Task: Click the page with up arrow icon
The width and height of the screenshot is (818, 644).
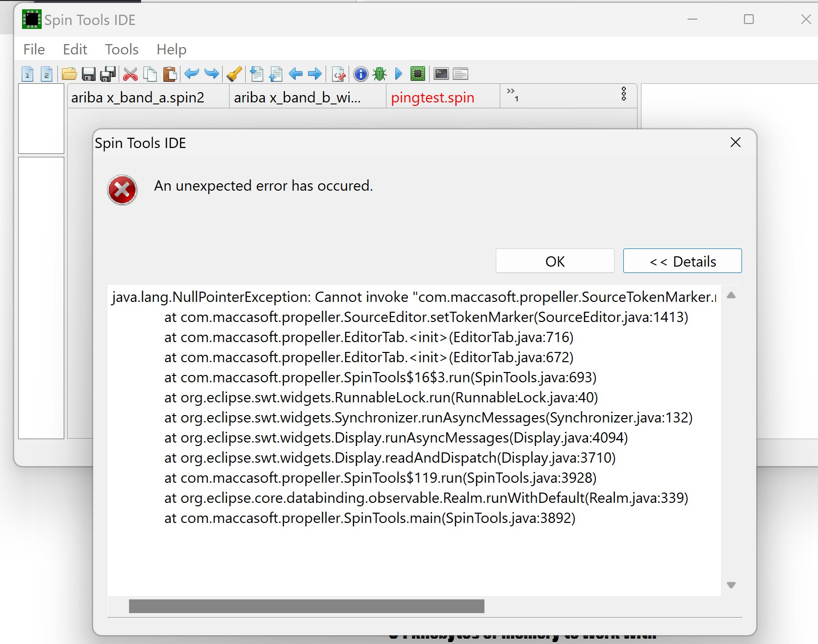Action: point(276,74)
